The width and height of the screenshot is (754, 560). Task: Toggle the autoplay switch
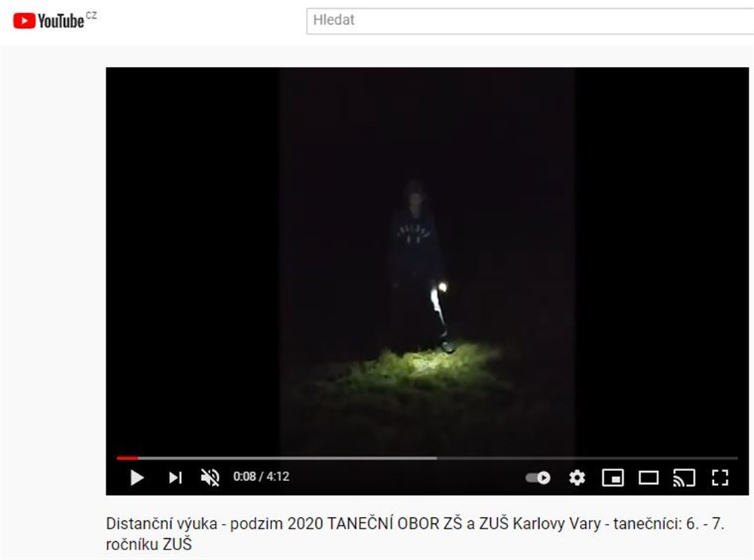(x=538, y=477)
